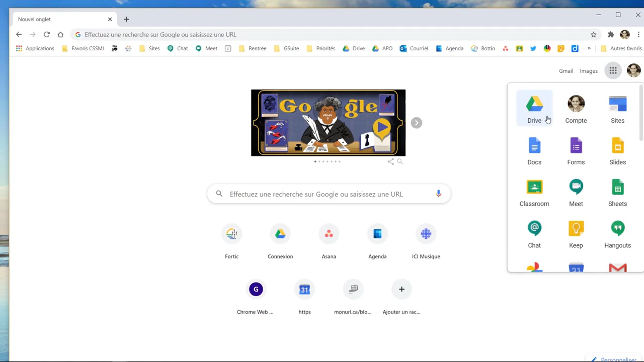
Task: Expand the GSuite bookmark folder
Action: coord(286,49)
